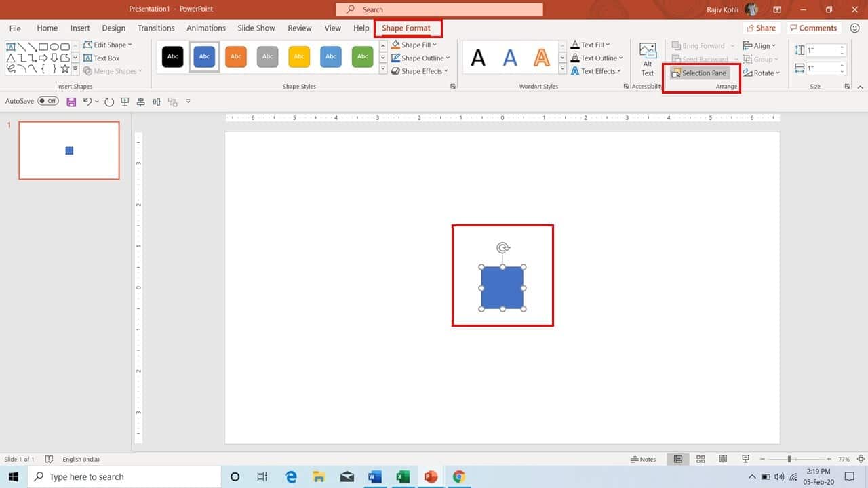Open Ribbon Display Options icon in title bar
This screenshot has height=488, width=868.
(x=777, y=9)
